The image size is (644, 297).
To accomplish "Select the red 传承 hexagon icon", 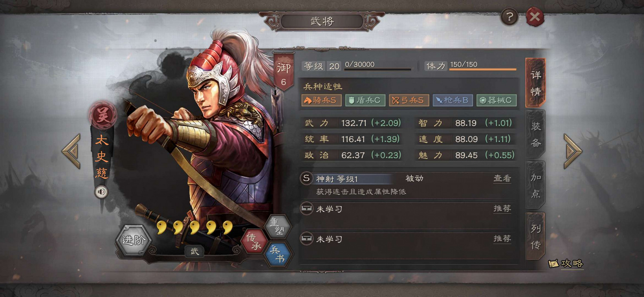I will [x=254, y=242].
